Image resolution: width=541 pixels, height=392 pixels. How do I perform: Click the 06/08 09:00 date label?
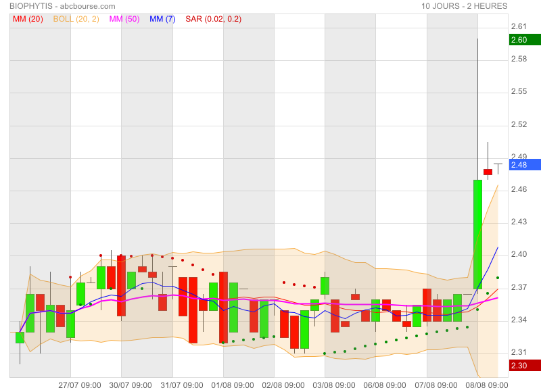(x=385, y=385)
